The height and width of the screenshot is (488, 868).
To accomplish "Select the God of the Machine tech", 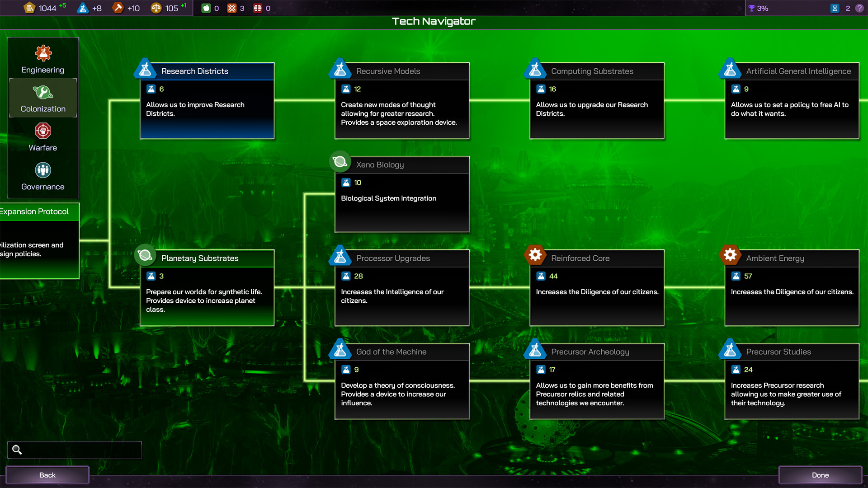I will [402, 381].
